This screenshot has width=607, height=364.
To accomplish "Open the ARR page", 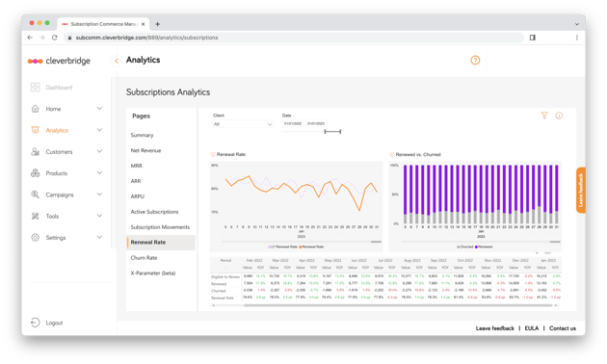I will pos(136,181).
